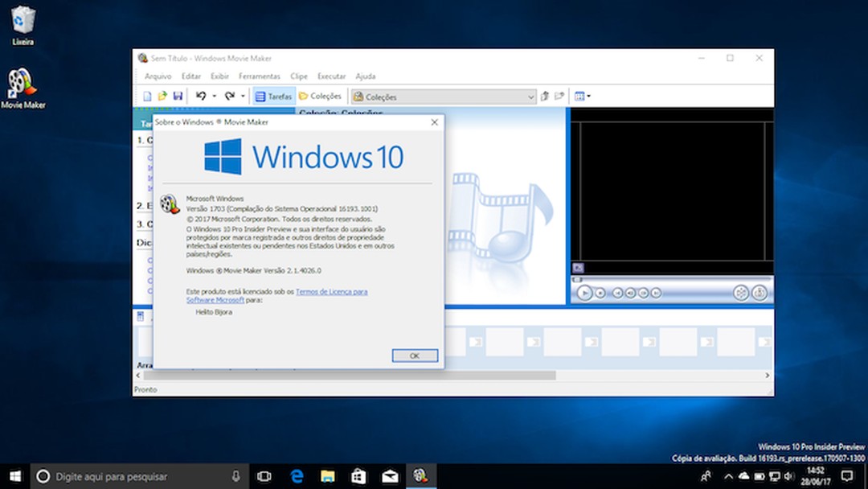Open the Coleções combo box

tap(530, 96)
